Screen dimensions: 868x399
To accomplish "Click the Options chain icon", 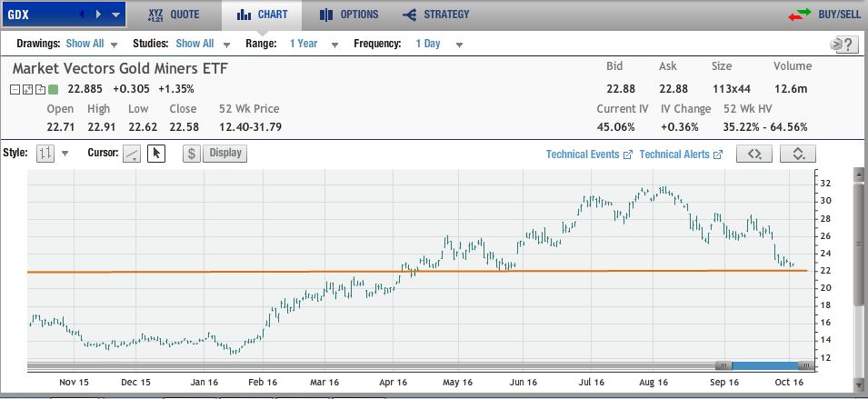I will [326, 15].
